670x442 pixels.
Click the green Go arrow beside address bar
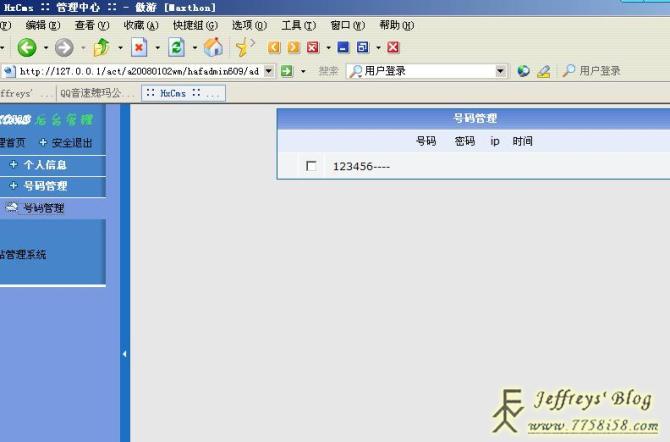point(286,71)
